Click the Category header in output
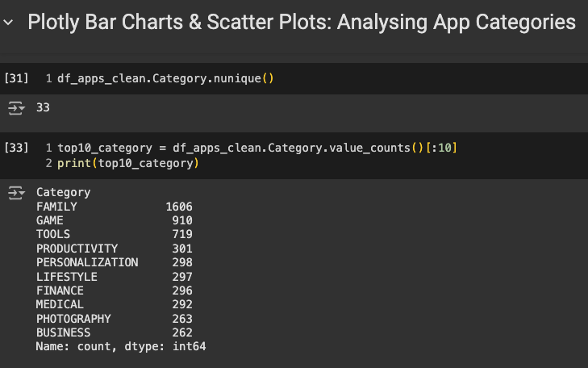Screen dimensions: 588x368 click(x=63, y=192)
